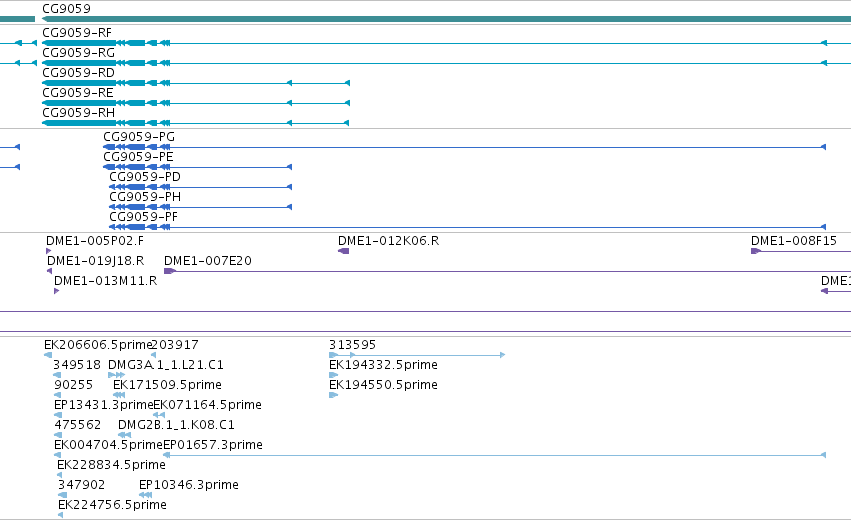Click the CG9059-PF coding region glyph
This screenshot has width=851, height=520.
[x=468, y=227]
